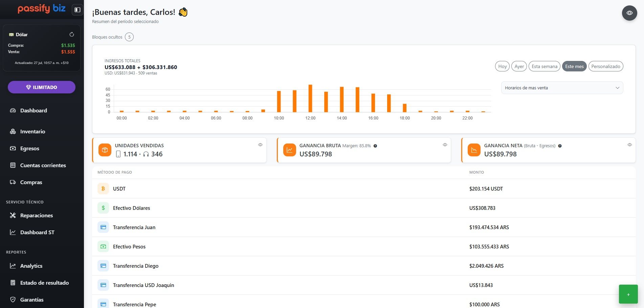Click the Garantías shield icon
This screenshot has height=308, width=644.
click(13, 300)
